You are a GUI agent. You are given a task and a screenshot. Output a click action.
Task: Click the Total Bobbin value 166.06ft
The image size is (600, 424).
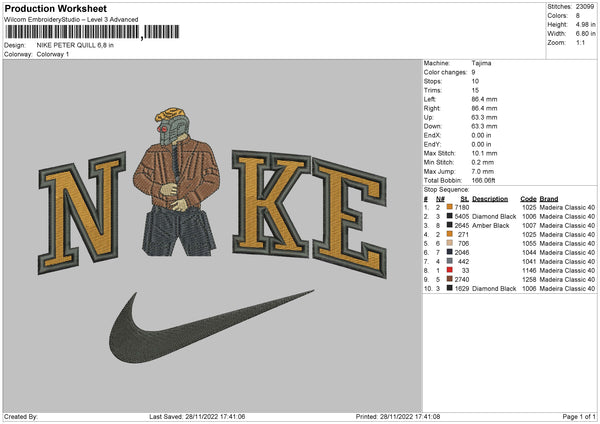(x=483, y=180)
